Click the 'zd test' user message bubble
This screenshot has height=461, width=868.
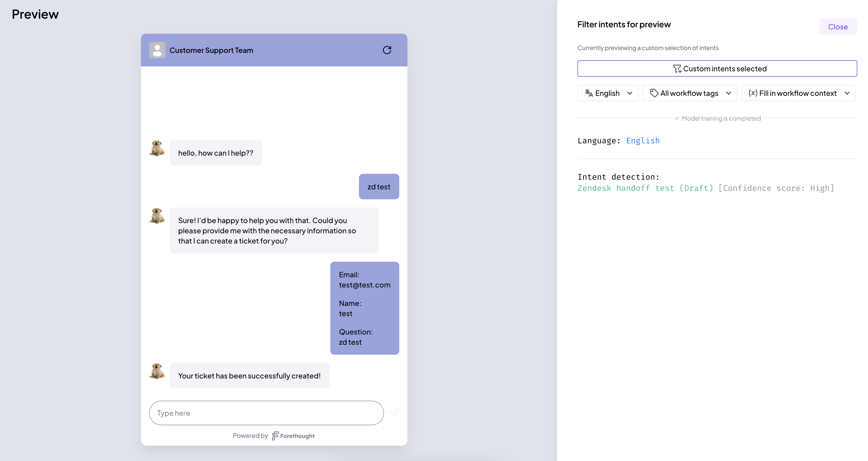coord(379,187)
